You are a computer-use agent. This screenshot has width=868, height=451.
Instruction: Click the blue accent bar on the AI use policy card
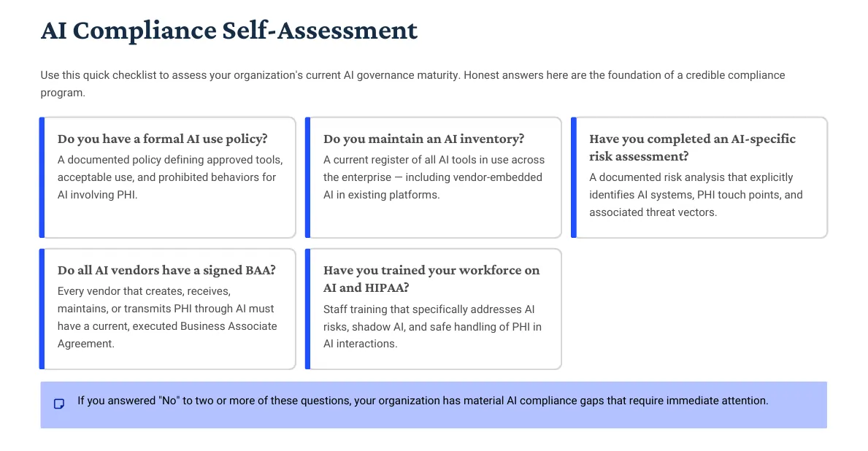click(x=42, y=177)
